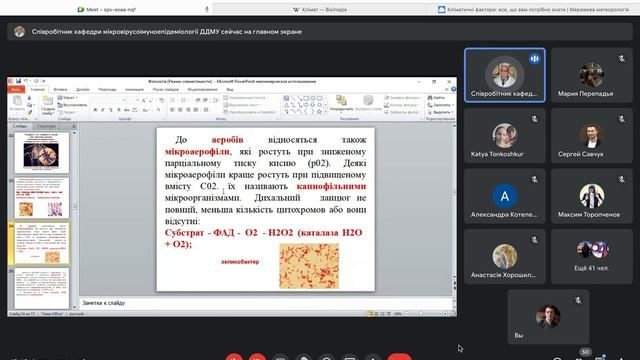Align text left in paragraph group
The image size is (640, 360).
click(x=173, y=110)
